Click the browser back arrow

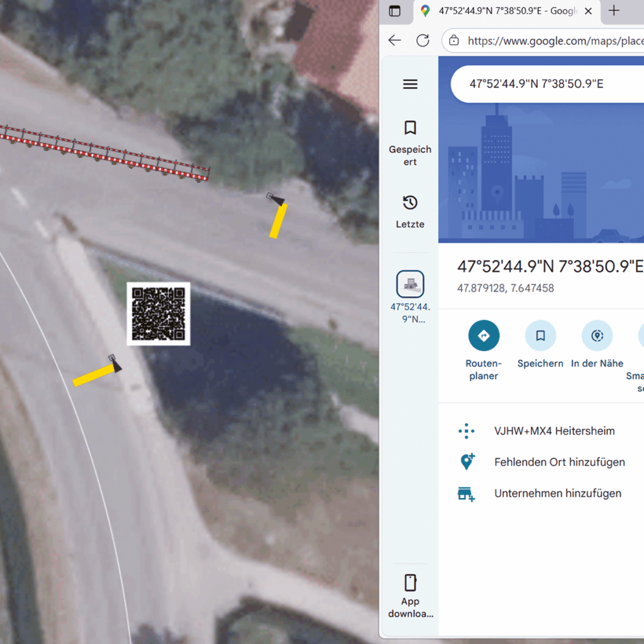pyautogui.click(x=394, y=41)
